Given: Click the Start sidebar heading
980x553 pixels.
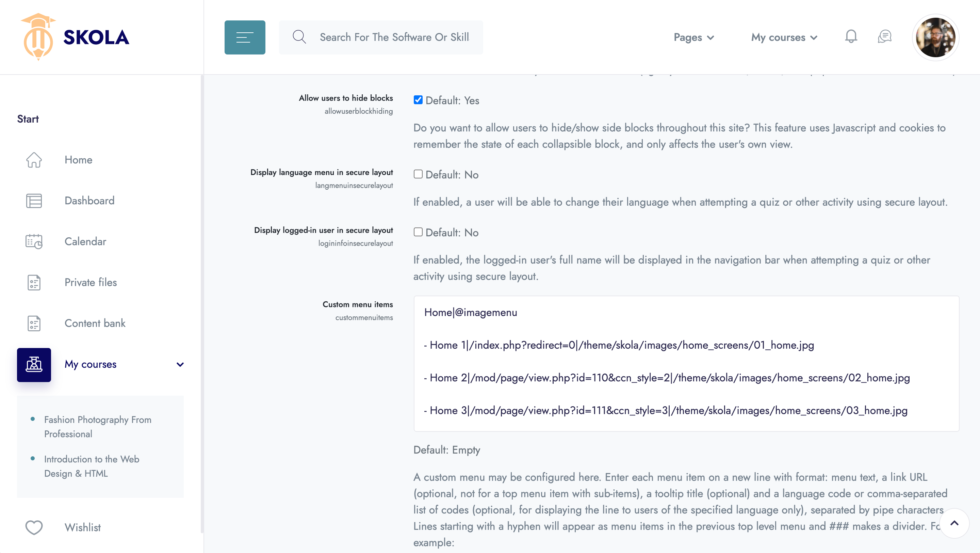Looking at the screenshot, I should pyautogui.click(x=28, y=119).
